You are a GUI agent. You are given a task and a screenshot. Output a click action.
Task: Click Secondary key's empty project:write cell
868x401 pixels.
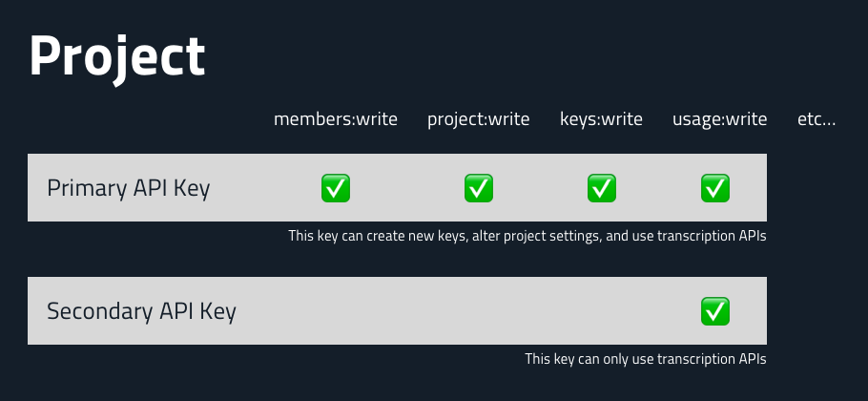(478, 311)
